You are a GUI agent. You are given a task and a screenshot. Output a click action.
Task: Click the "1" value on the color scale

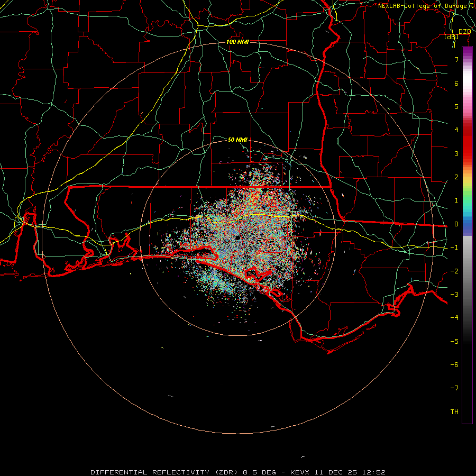456,200
